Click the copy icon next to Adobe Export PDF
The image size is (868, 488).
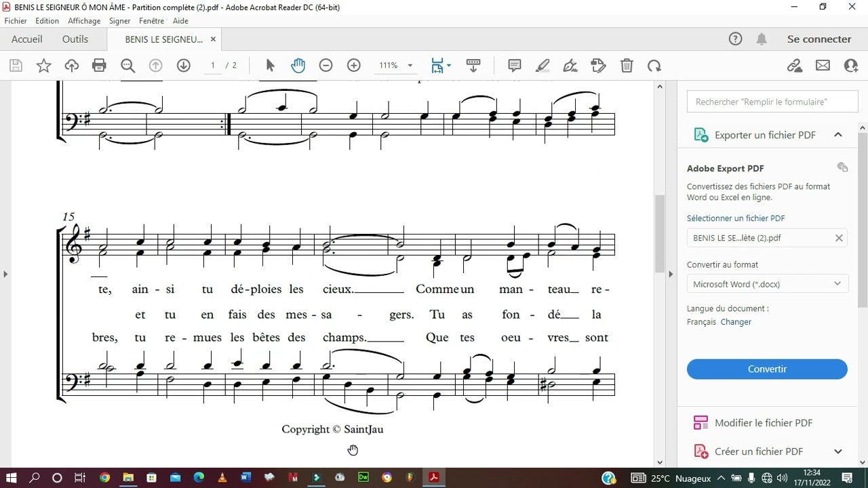pyautogui.click(x=842, y=167)
